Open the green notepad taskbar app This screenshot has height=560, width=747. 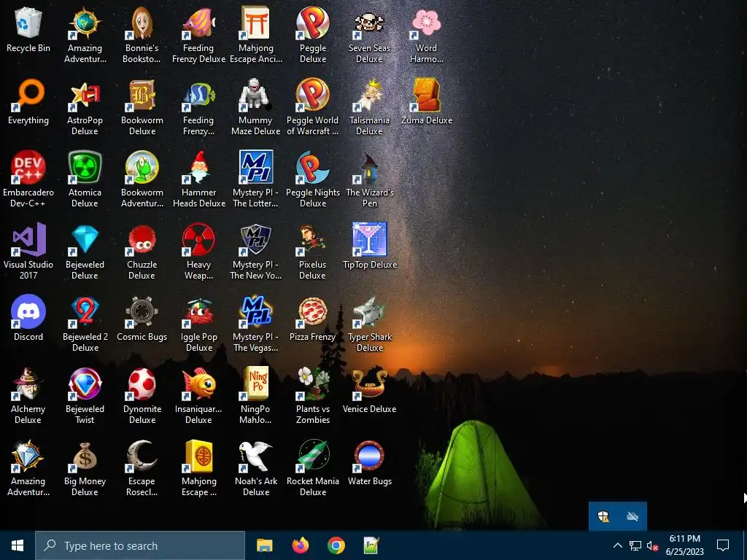click(371, 545)
